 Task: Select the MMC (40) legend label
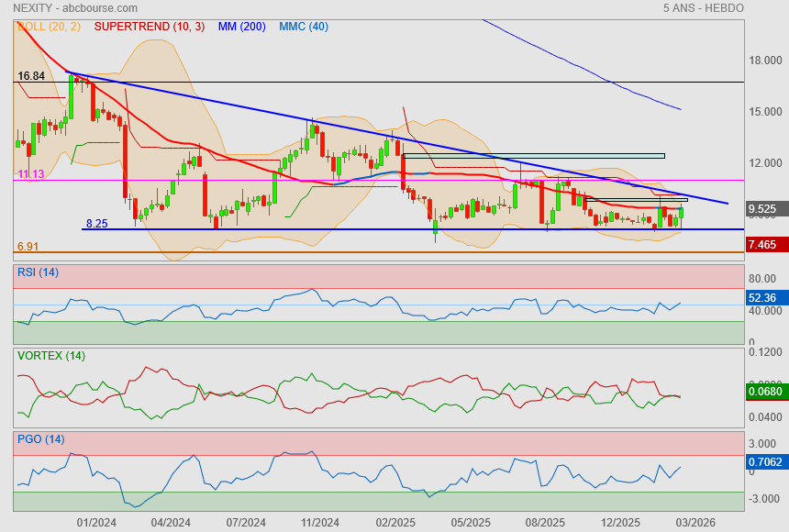tap(303, 27)
